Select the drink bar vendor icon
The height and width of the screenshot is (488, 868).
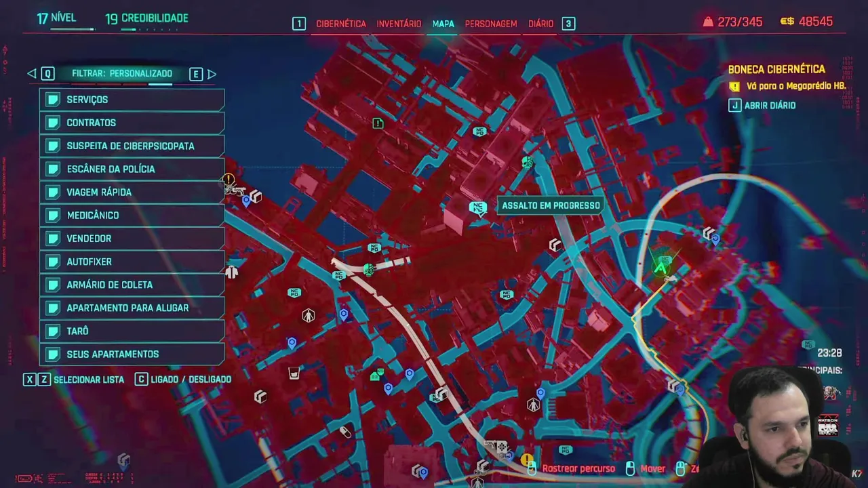294,373
